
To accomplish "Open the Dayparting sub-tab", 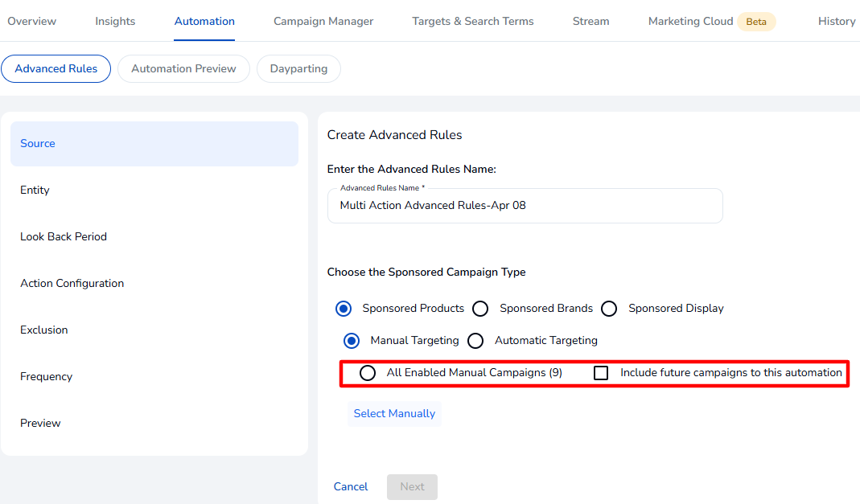I will click(298, 68).
